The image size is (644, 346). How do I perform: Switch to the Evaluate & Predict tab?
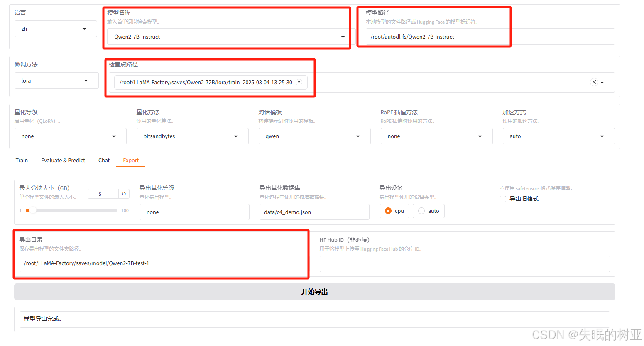(63, 160)
